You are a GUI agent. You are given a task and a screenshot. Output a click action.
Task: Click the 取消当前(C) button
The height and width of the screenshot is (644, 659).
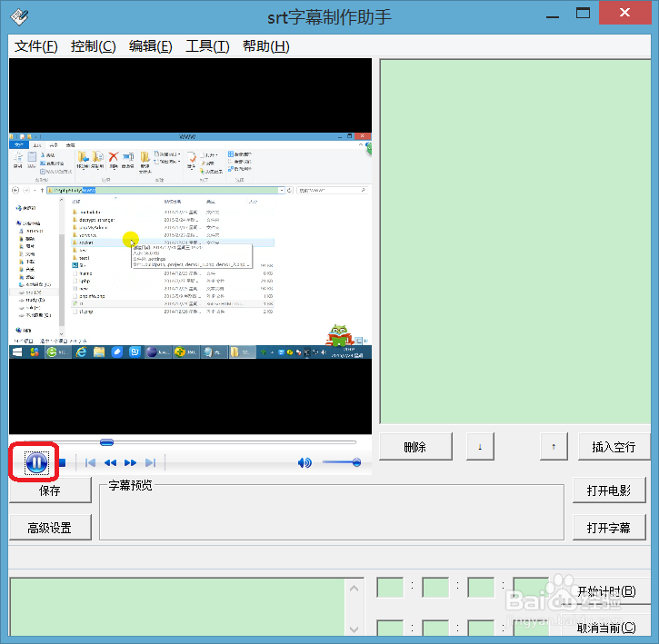(x=606, y=628)
